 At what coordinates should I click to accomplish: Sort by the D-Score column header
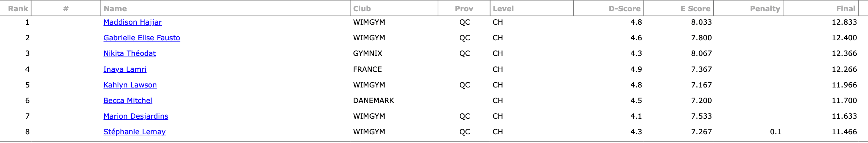(x=625, y=9)
